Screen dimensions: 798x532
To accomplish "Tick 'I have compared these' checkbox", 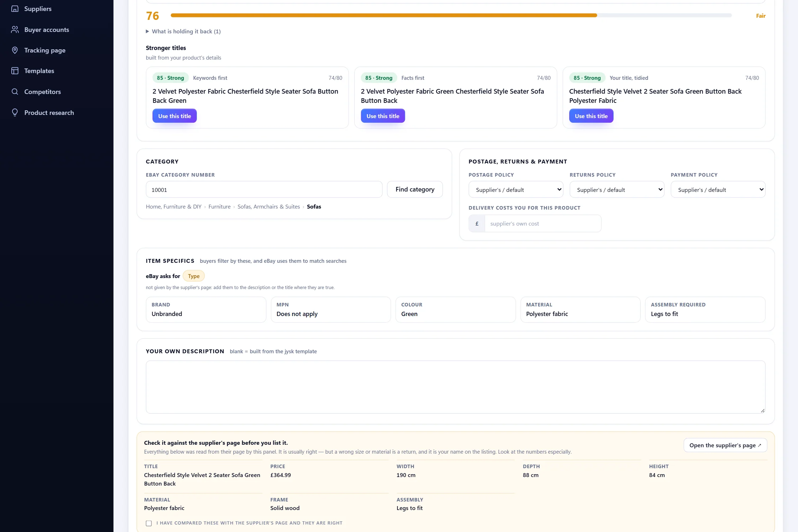I will click(x=149, y=523).
